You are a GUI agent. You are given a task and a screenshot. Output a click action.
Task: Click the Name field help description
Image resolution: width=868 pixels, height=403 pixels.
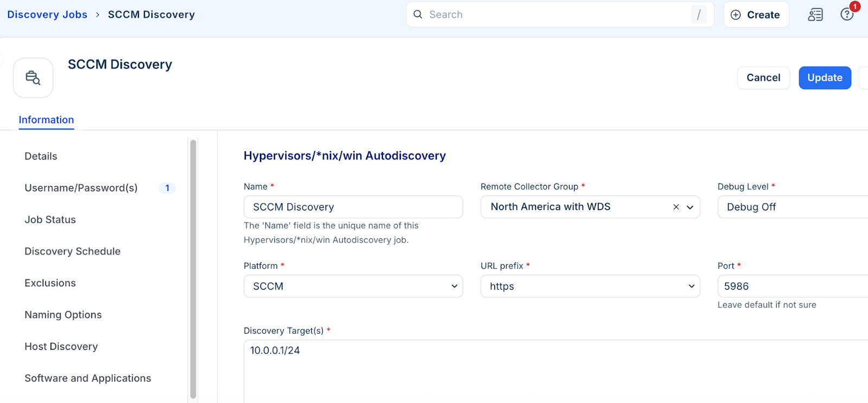tap(331, 233)
